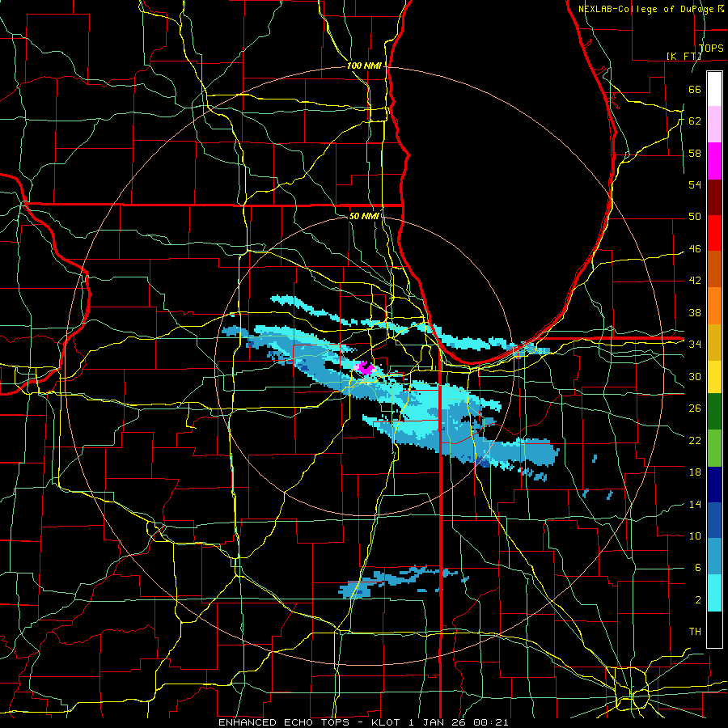Click the 00:21 timestamp in the caption
Viewport: 728px width, 728px height.
491,722
